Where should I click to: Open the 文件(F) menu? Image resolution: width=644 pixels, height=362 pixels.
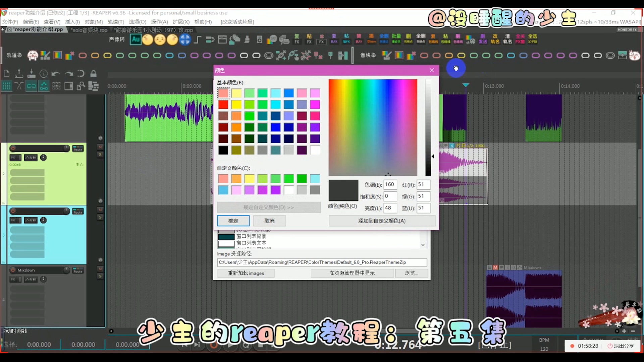[10, 22]
